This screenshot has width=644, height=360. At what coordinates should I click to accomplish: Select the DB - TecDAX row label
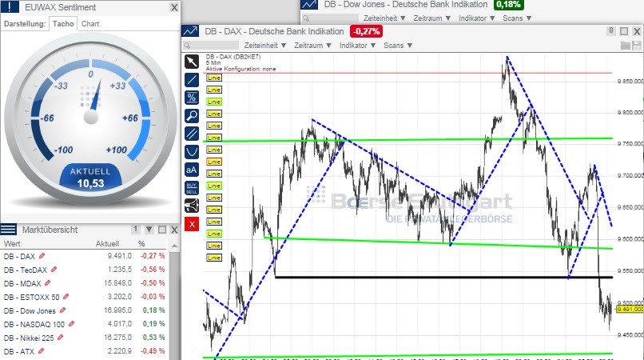[26, 270]
